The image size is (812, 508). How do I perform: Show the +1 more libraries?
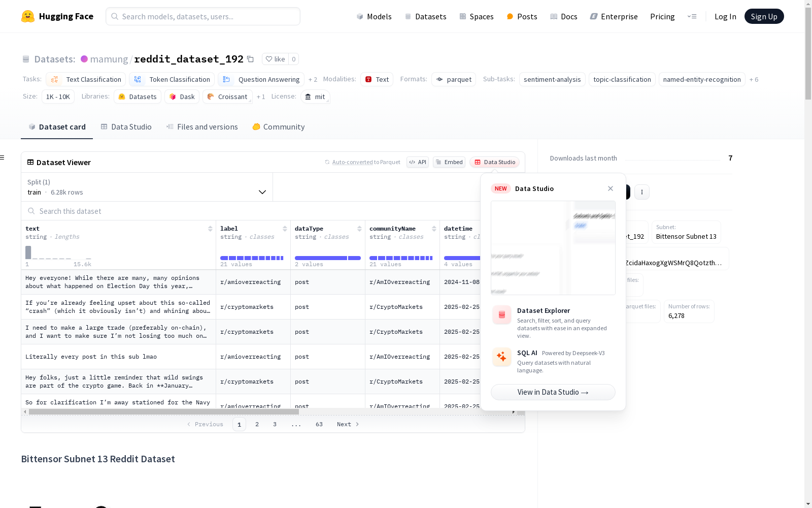pyautogui.click(x=261, y=97)
